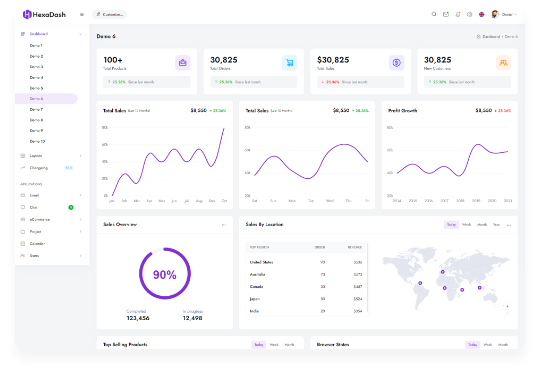Open the settings gear icon in the header
The width and height of the screenshot is (540, 374).
pyautogui.click(x=469, y=14)
